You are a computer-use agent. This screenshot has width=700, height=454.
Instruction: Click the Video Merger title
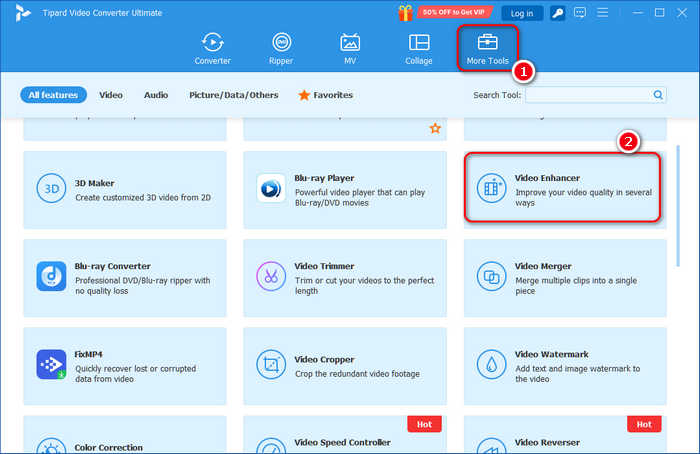(x=543, y=266)
